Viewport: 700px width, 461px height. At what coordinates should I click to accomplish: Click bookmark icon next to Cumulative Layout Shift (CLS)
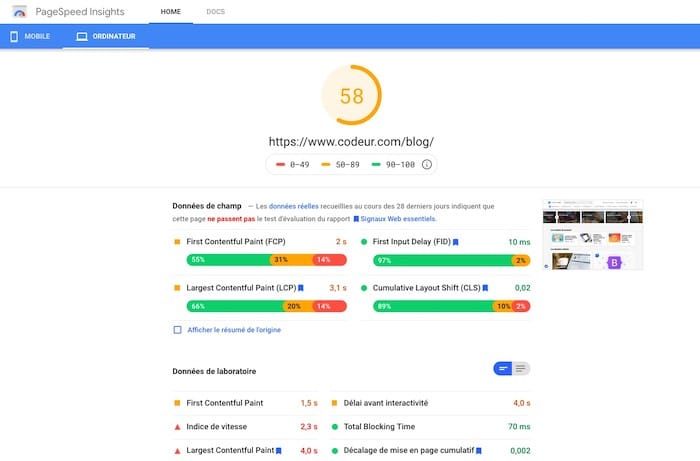(x=485, y=288)
